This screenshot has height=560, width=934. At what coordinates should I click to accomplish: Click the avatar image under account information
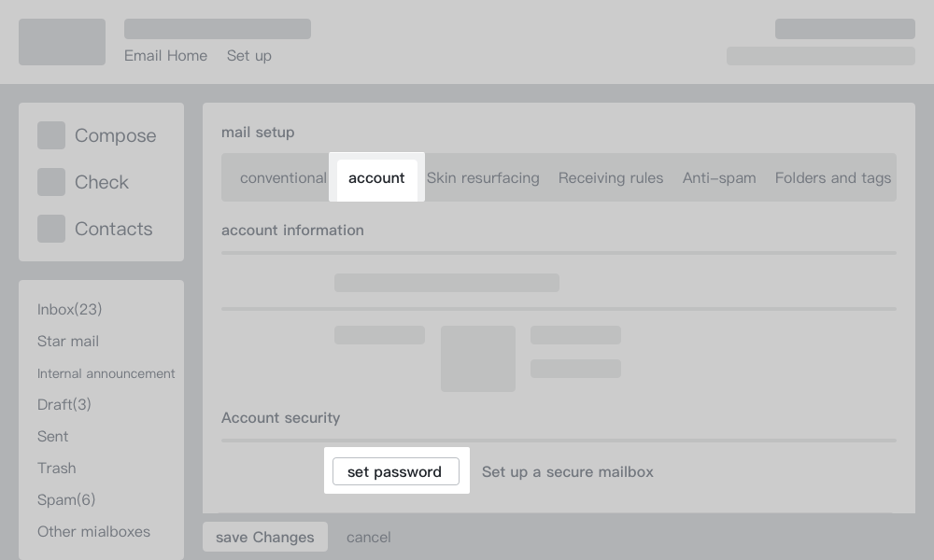478,358
